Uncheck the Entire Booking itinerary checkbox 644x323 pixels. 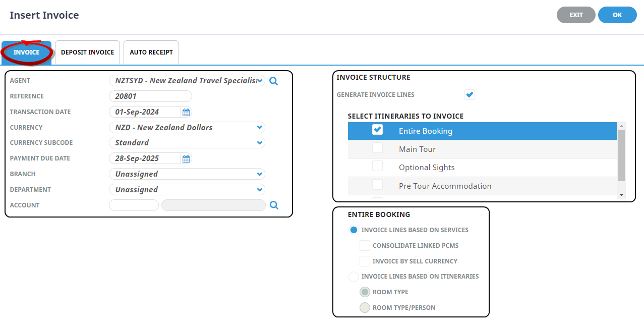pos(377,130)
